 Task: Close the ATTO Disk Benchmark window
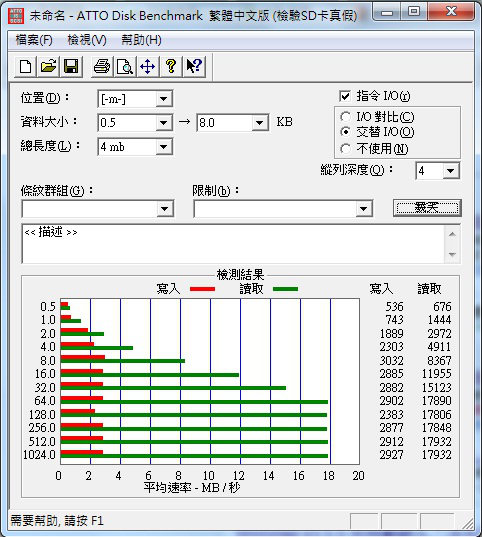coord(452,12)
